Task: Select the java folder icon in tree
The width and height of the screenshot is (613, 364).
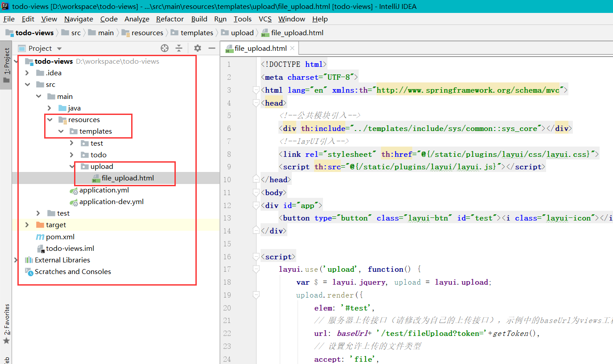Action: 62,108
